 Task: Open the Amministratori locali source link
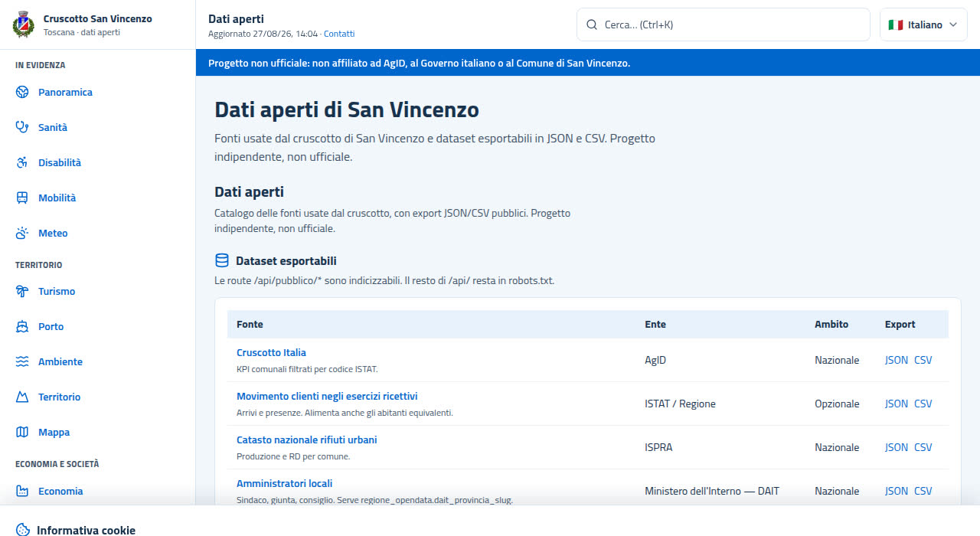[x=284, y=484]
